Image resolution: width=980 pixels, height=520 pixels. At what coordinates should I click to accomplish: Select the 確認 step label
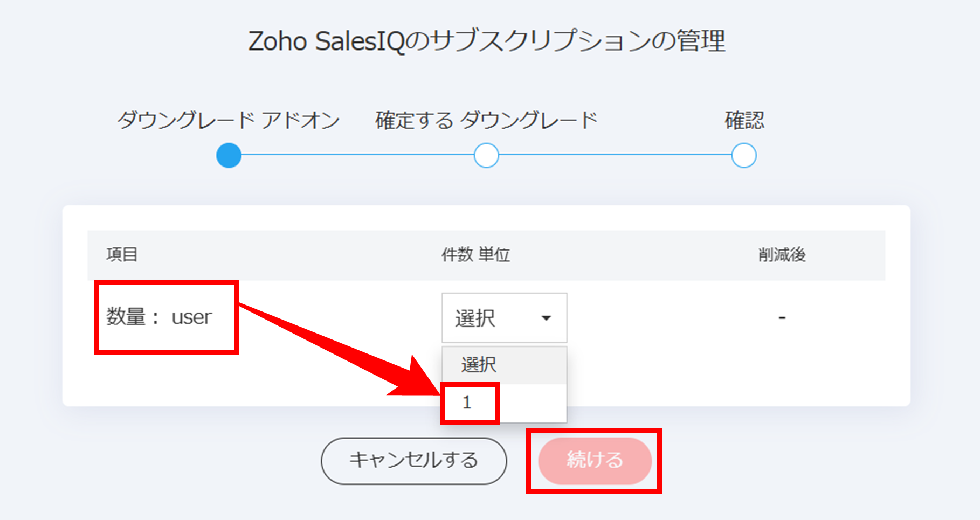[744, 120]
